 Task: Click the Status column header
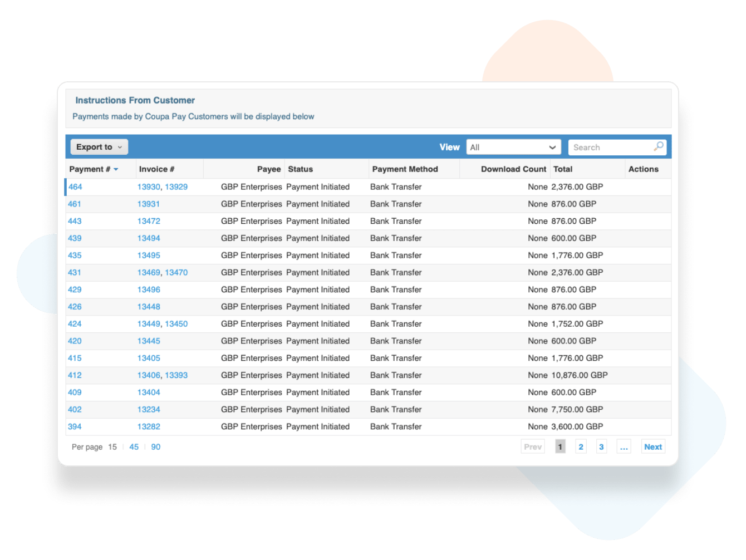[301, 169]
